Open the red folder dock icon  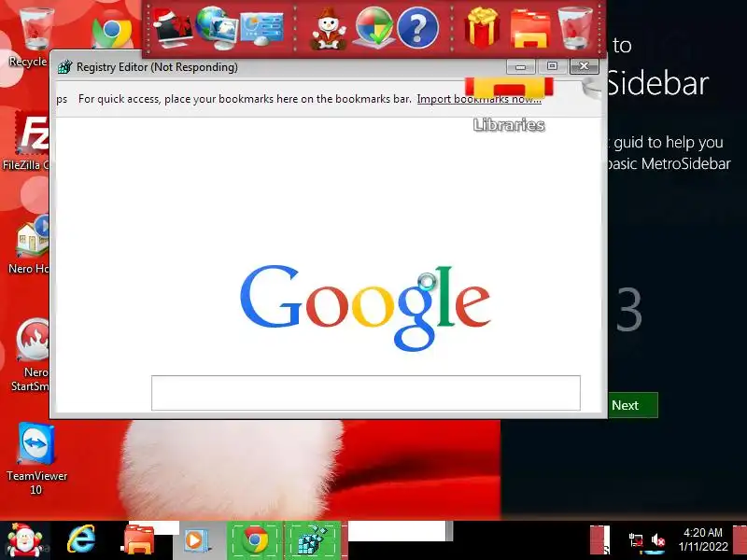pyautogui.click(x=529, y=30)
